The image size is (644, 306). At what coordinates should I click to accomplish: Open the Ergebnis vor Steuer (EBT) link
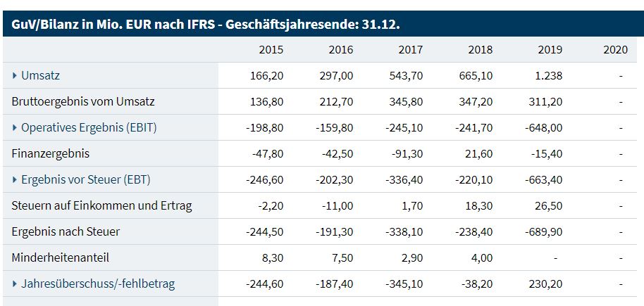pyautogui.click(x=86, y=179)
